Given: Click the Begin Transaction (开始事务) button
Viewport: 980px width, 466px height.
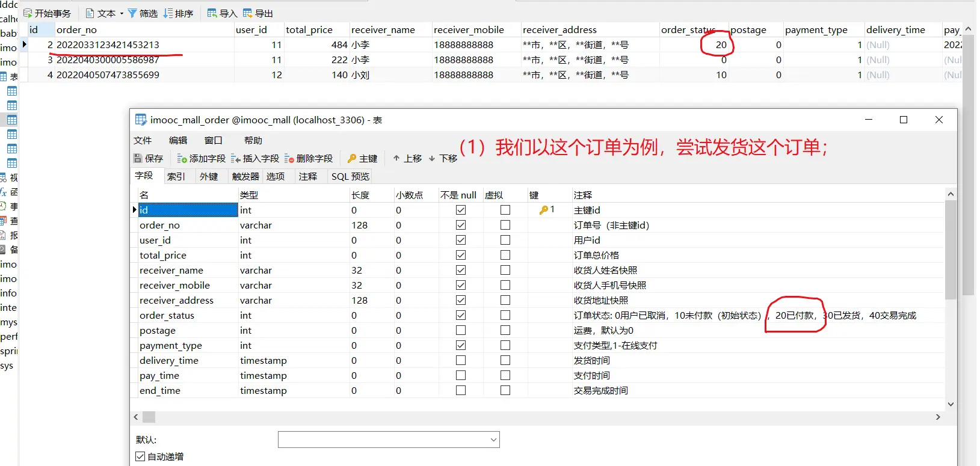Looking at the screenshot, I should (47, 13).
